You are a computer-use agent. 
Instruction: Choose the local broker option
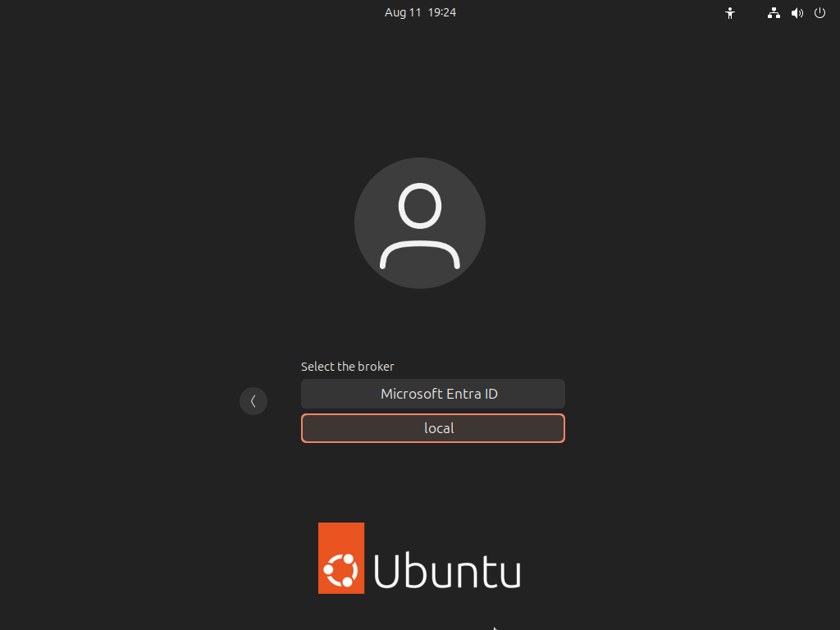tap(433, 428)
